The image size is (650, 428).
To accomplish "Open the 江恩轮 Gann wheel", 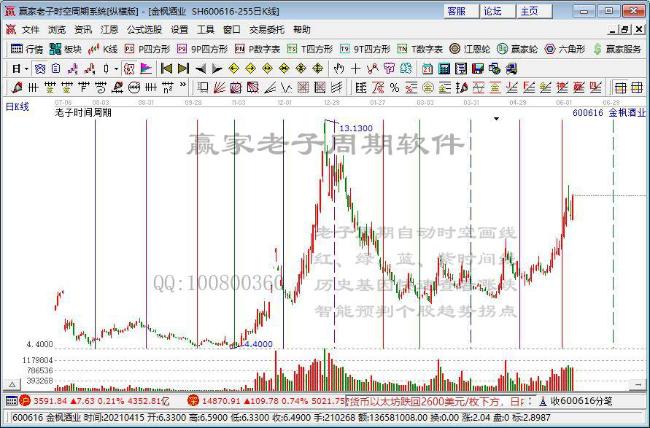I will [x=470, y=49].
